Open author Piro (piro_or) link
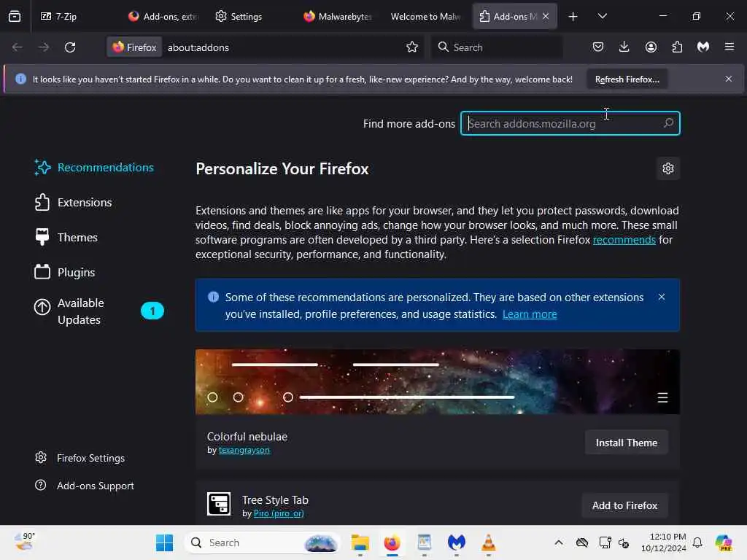This screenshot has height=560, width=747. (279, 513)
